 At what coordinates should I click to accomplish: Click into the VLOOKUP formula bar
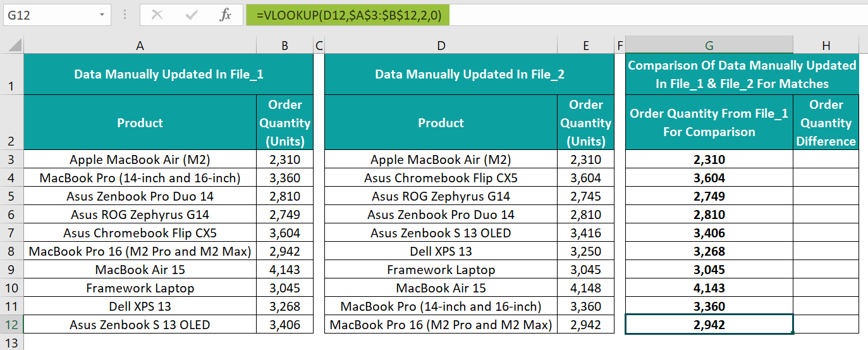point(556,15)
